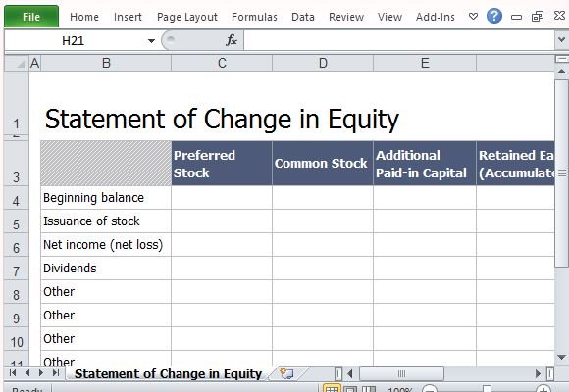Select row 6 header
The width and height of the screenshot is (569, 392).
pos(17,245)
